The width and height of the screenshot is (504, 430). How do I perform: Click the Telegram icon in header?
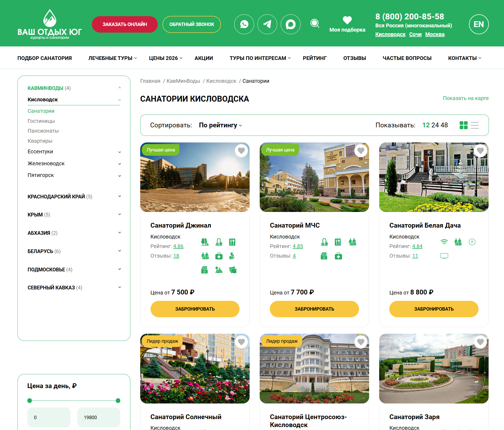point(267,24)
